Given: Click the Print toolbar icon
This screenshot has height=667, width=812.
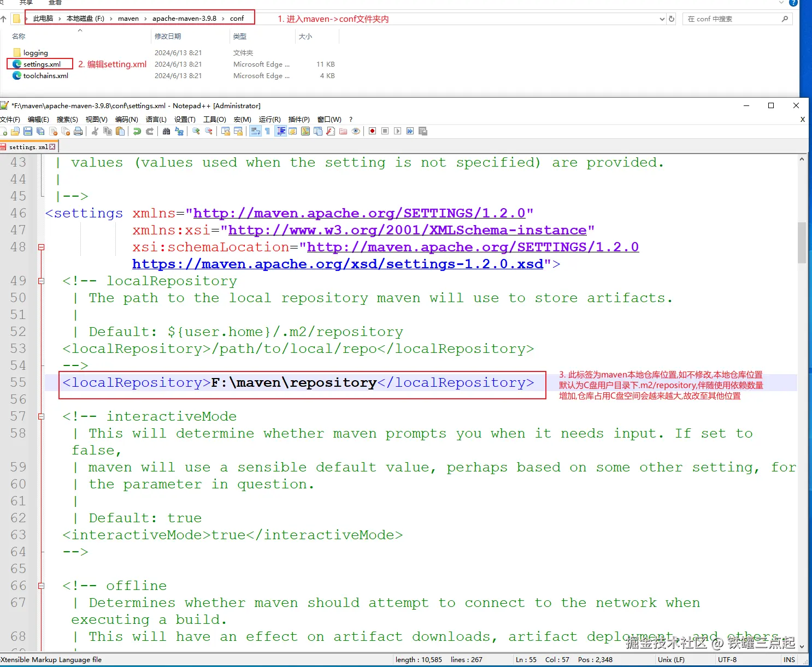Looking at the screenshot, I should (78, 131).
